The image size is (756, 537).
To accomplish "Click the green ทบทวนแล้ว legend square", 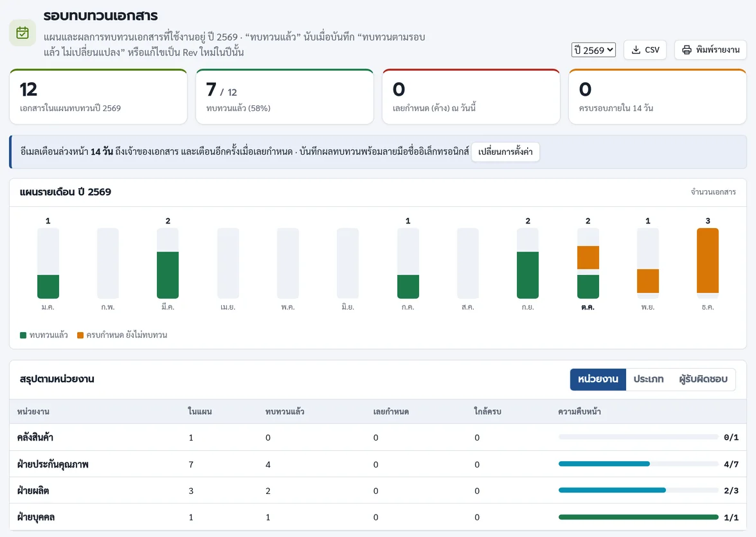I will (x=23, y=335).
